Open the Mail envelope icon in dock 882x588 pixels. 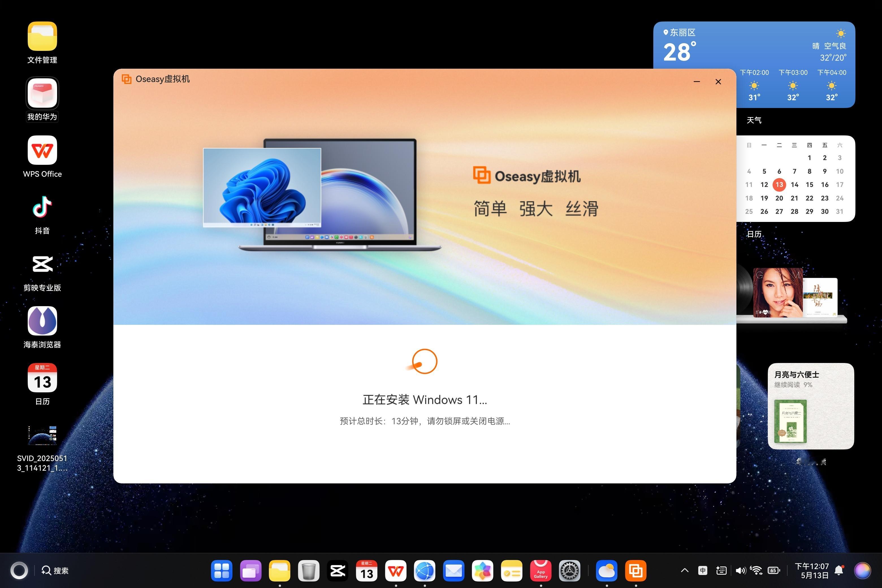click(x=453, y=571)
